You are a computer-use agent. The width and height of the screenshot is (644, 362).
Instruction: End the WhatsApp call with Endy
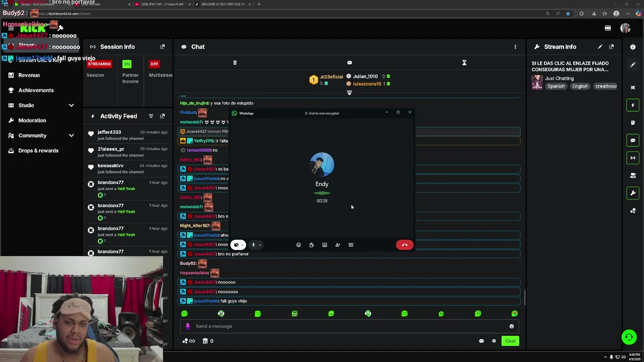click(405, 245)
